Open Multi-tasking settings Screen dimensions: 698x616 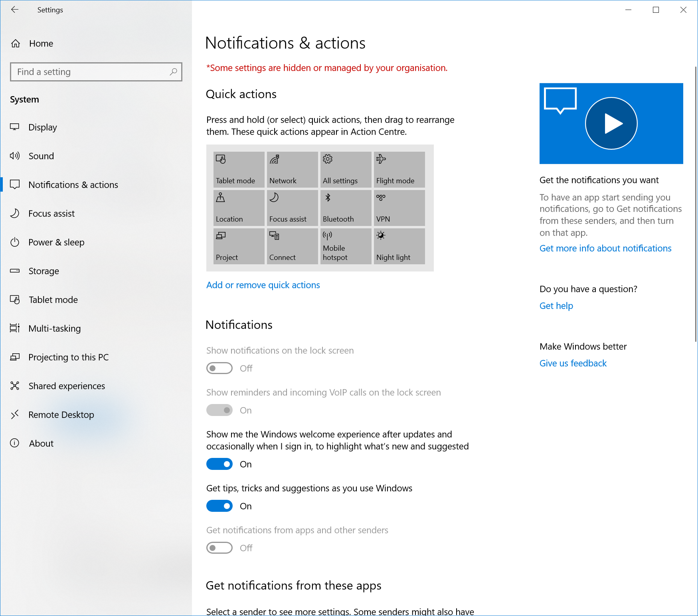tap(96, 329)
